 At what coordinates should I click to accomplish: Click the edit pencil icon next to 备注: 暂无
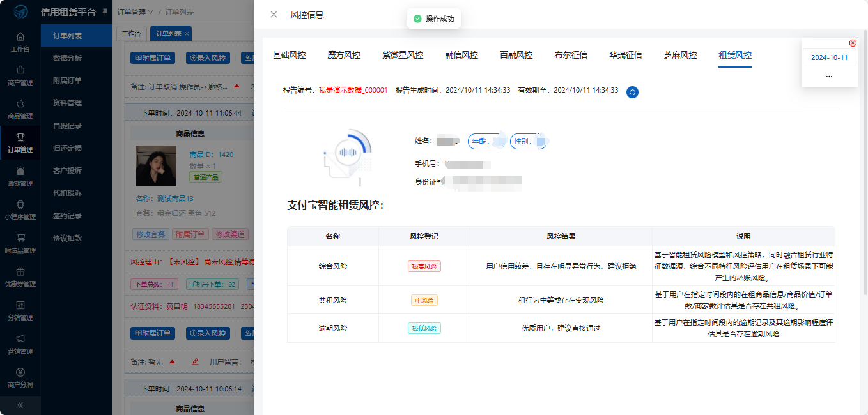[x=196, y=362]
